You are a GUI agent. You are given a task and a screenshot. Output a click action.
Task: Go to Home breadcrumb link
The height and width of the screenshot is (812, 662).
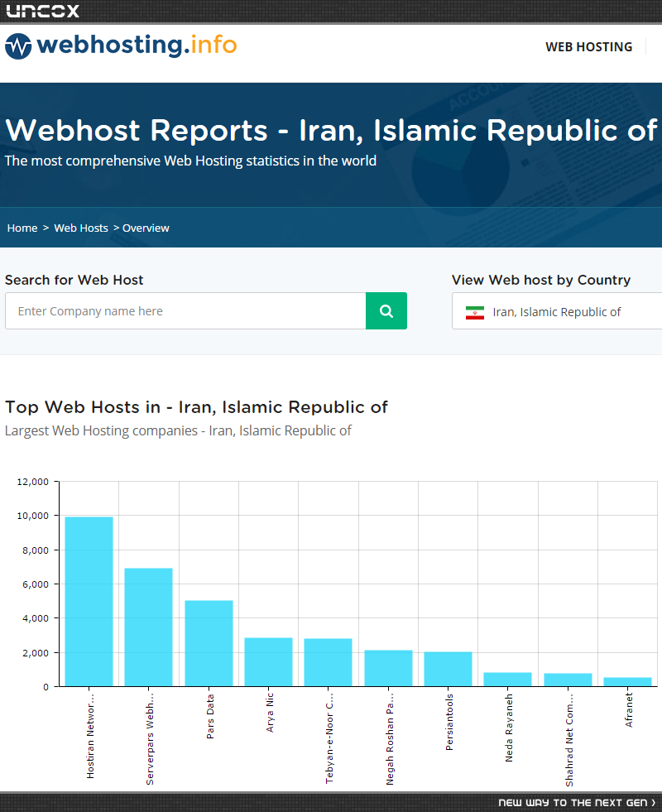coord(22,228)
